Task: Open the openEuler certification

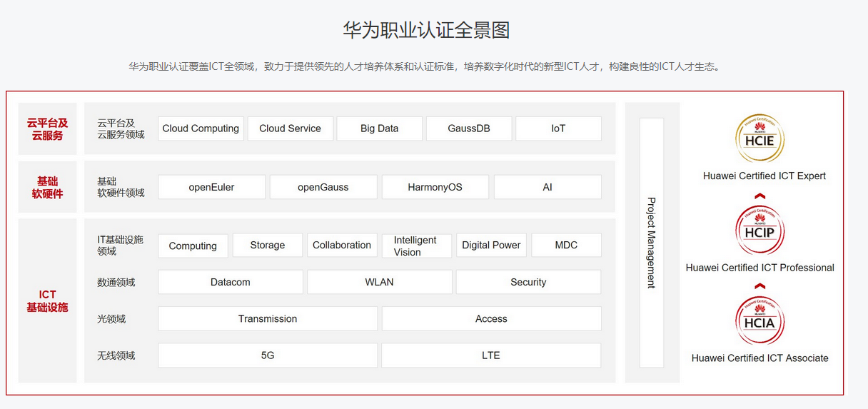Action: coord(212,187)
